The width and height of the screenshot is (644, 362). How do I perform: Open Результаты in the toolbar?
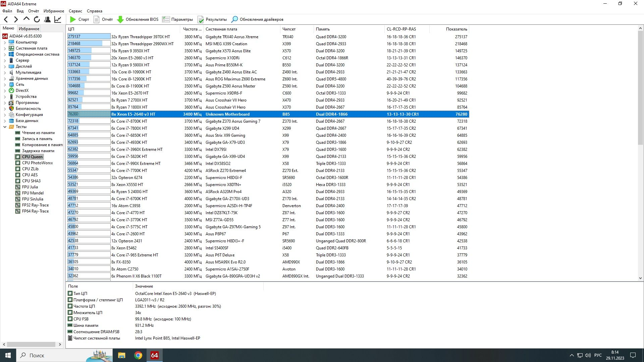[x=212, y=19]
